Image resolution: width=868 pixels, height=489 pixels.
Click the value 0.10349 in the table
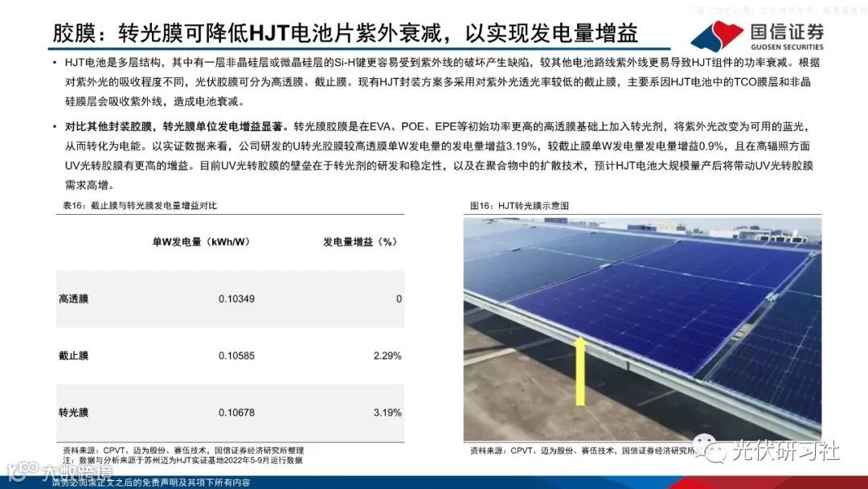(x=236, y=299)
